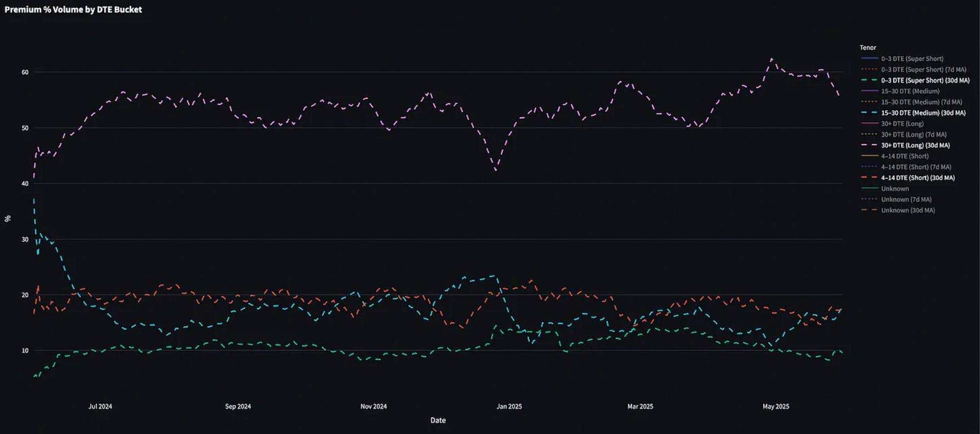Show the Unknown legend series
Screen dimensions: 980x434
click(885, 189)
